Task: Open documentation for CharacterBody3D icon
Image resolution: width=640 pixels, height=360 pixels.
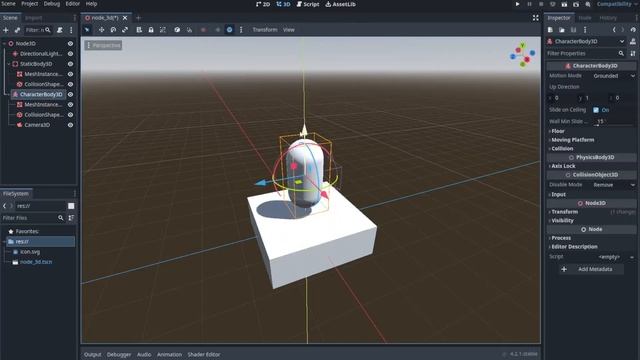Action: click(633, 41)
